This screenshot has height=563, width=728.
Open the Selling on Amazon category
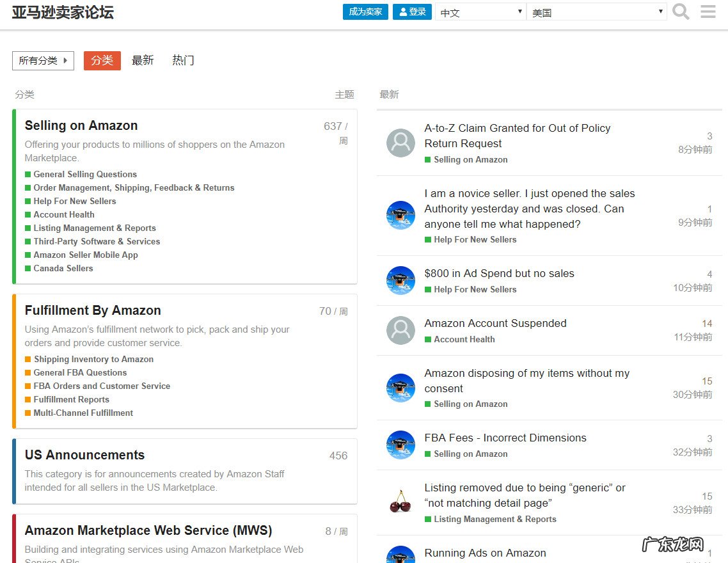point(81,126)
